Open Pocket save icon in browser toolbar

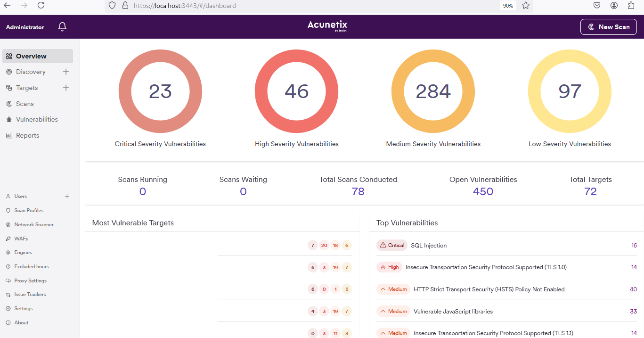596,6
